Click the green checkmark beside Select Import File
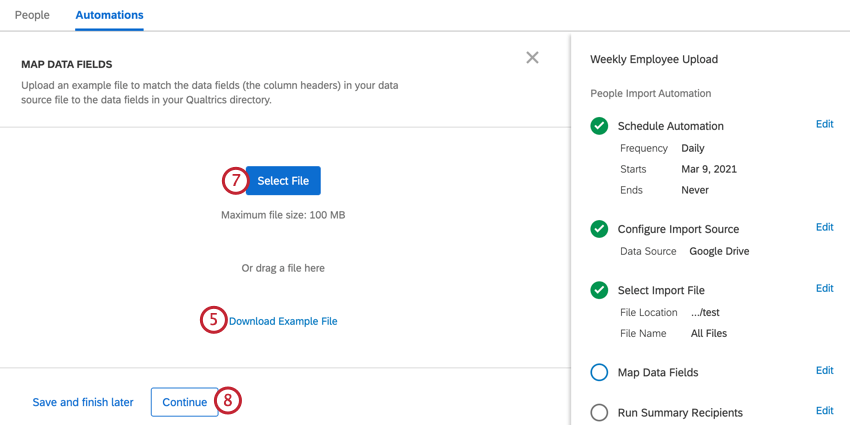The width and height of the screenshot is (850, 425). tap(599, 291)
